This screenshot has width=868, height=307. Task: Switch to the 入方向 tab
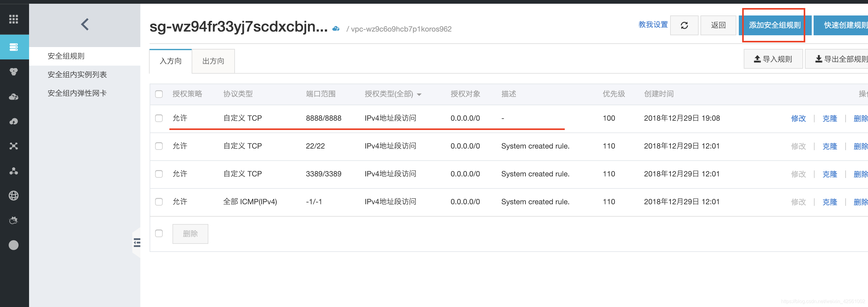coord(171,61)
